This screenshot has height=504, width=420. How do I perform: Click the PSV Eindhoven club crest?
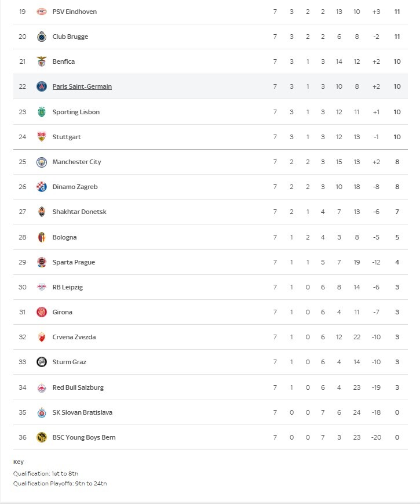[42, 12]
